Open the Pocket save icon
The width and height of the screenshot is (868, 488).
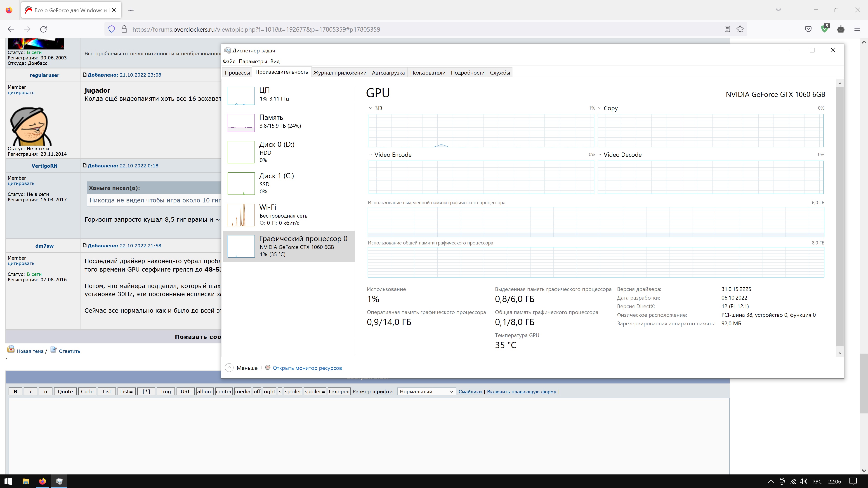coord(808,29)
